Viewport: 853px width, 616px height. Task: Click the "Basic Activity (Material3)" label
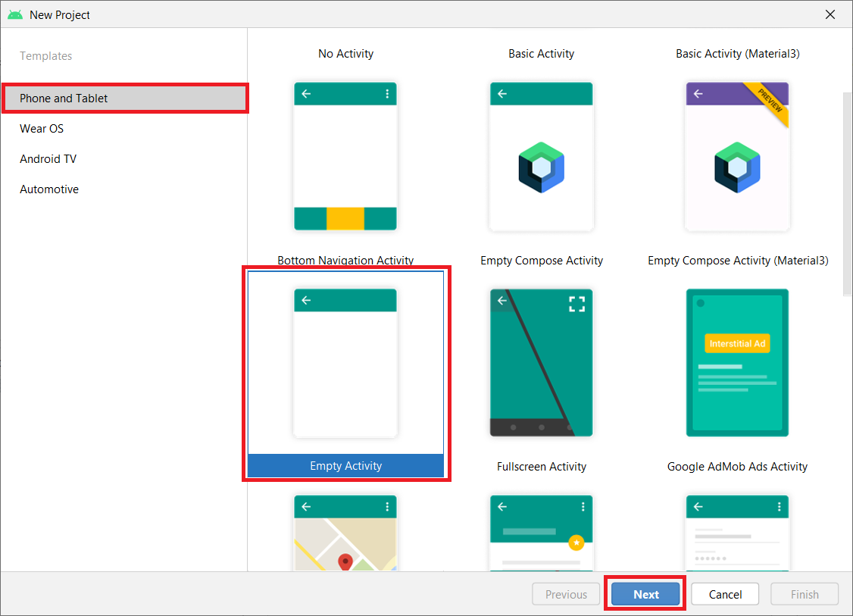click(738, 54)
